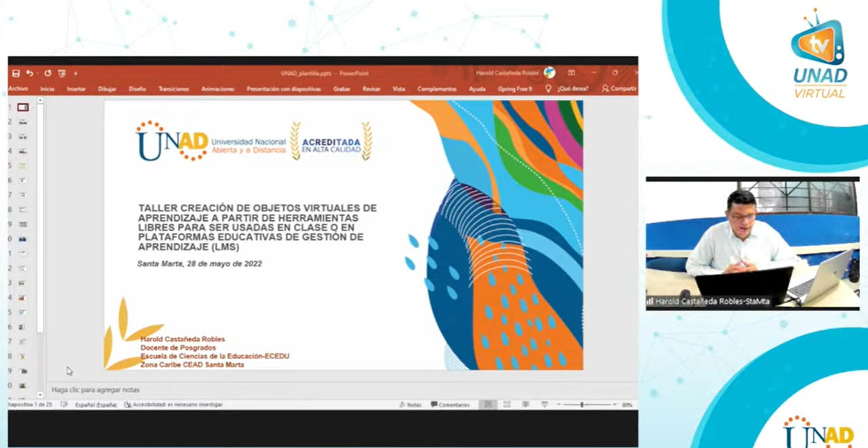Click the Ayuda ribbon tab
The image size is (868, 448).
[477, 89]
